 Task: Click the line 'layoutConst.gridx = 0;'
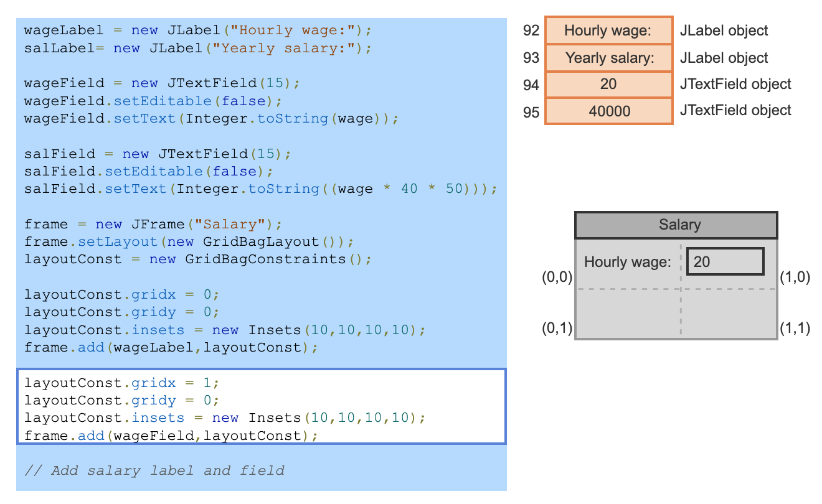coord(122,294)
